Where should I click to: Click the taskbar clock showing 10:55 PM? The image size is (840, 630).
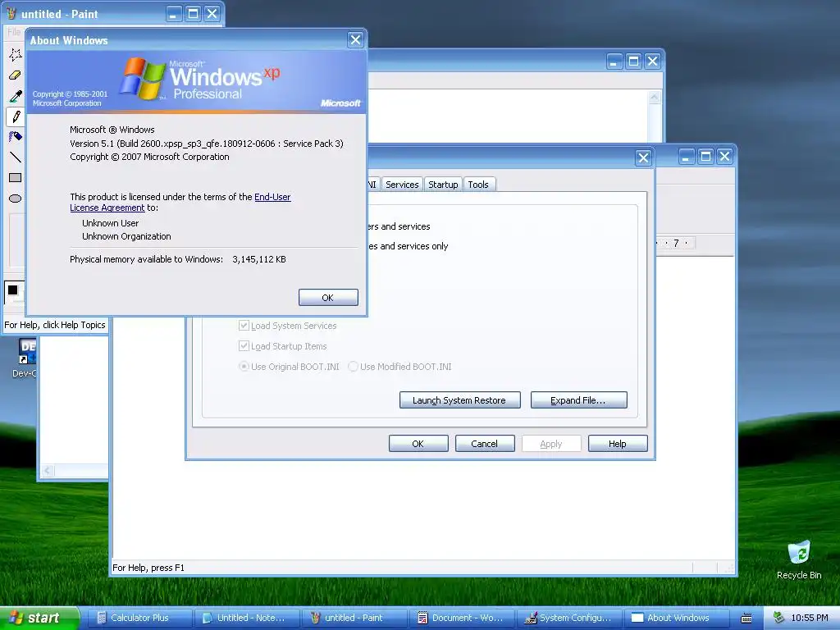(810, 618)
